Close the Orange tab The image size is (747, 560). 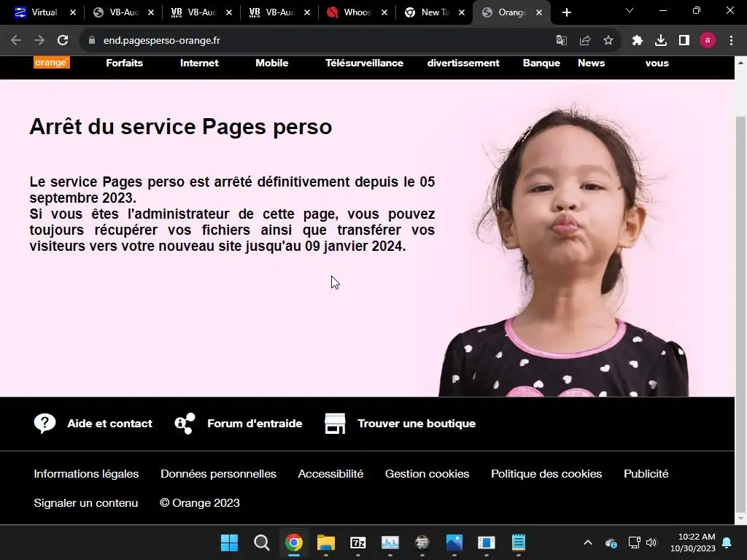[x=539, y=13]
